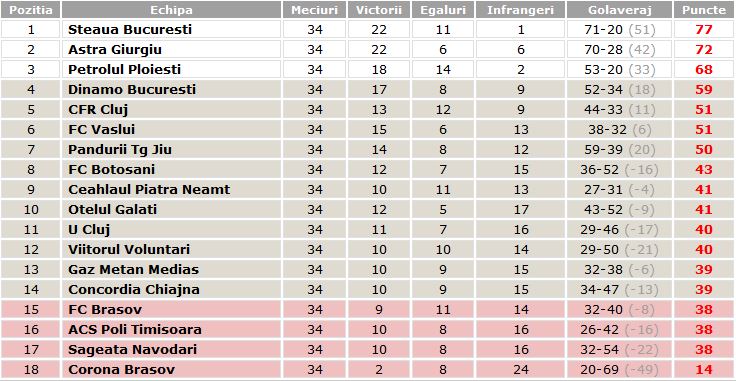Image resolution: width=736 pixels, height=381 pixels.
Task: Open Dinamo Bucuresti team entry
Action: pyautogui.click(x=132, y=90)
